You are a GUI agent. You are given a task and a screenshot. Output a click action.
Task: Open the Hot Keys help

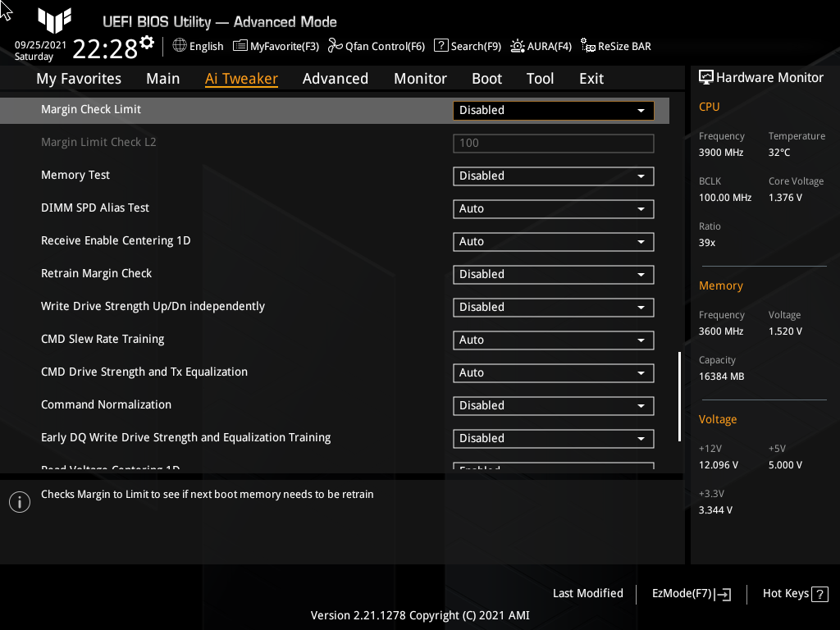(x=795, y=594)
